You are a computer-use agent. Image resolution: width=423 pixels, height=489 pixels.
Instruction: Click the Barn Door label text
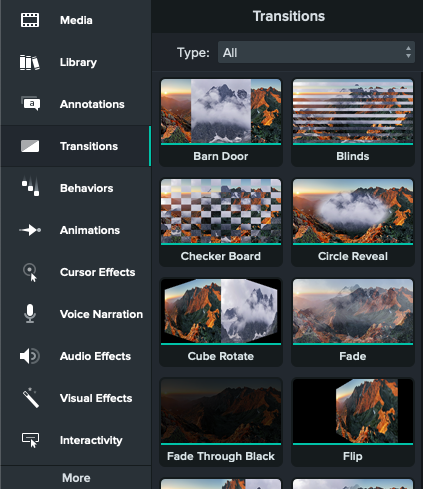click(x=221, y=156)
